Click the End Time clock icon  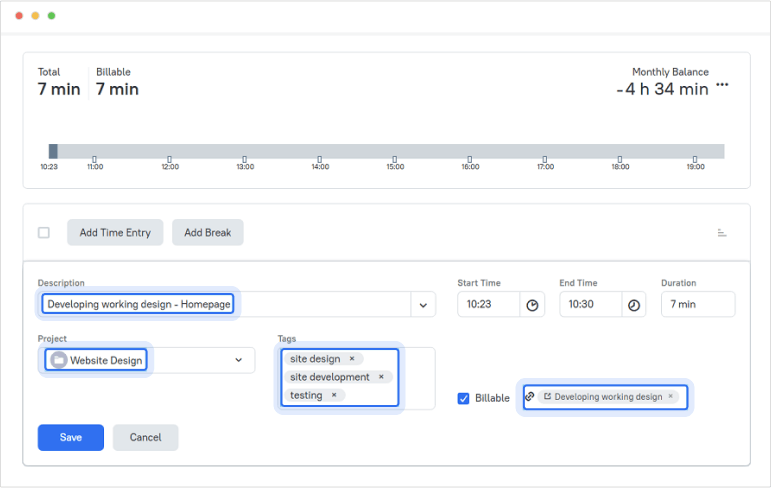coord(634,305)
